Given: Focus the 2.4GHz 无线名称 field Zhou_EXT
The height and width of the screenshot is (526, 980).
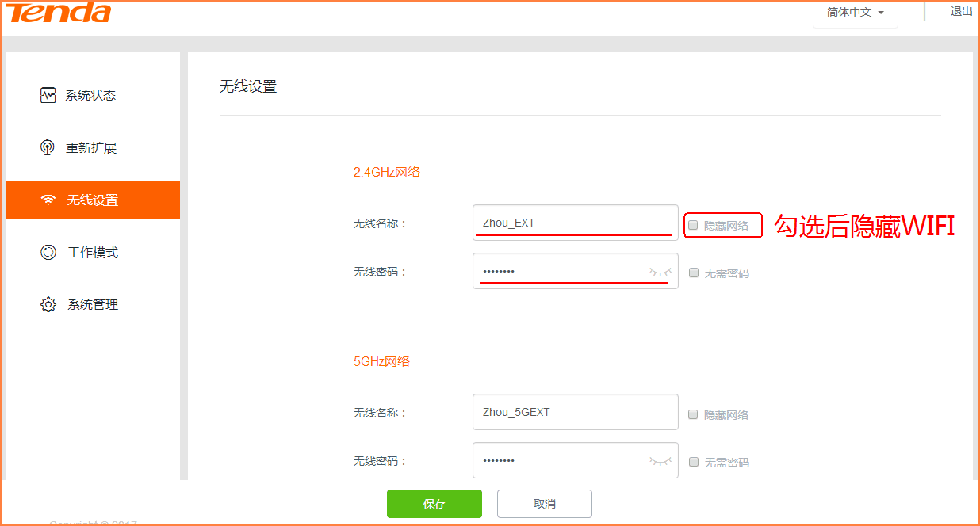Looking at the screenshot, I should 575,223.
